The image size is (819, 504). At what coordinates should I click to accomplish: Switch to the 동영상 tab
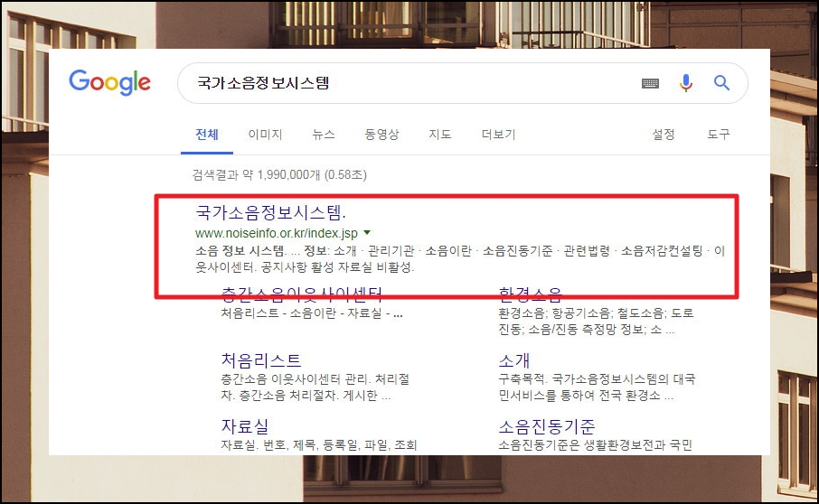tap(381, 135)
